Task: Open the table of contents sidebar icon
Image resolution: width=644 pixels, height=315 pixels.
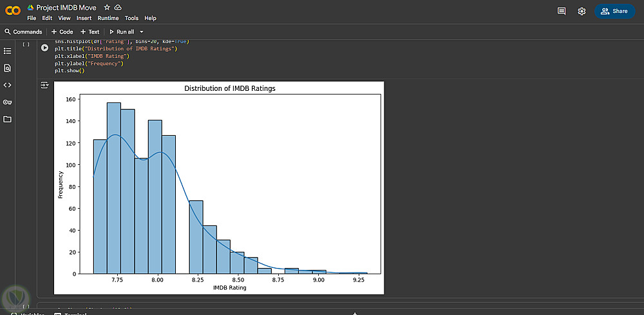Action: click(7, 51)
